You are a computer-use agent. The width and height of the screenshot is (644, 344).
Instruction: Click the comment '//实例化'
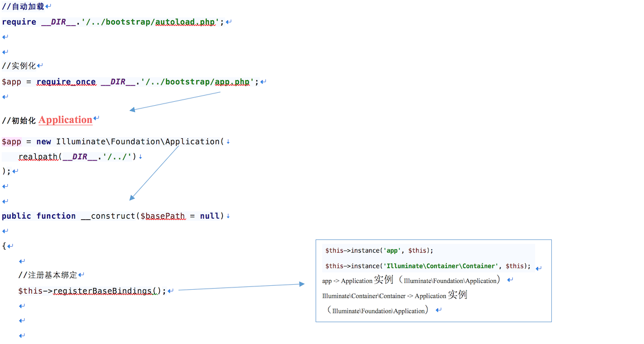tap(19, 66)
